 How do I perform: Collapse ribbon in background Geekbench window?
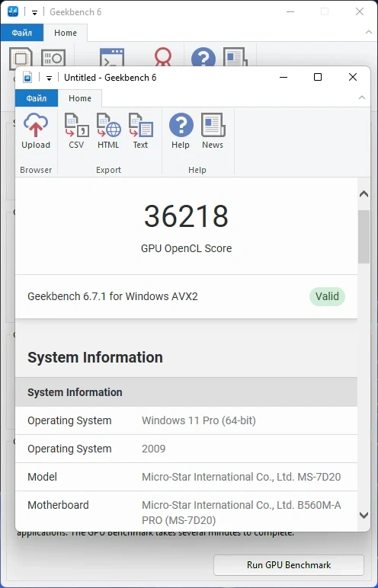[369, 33]
